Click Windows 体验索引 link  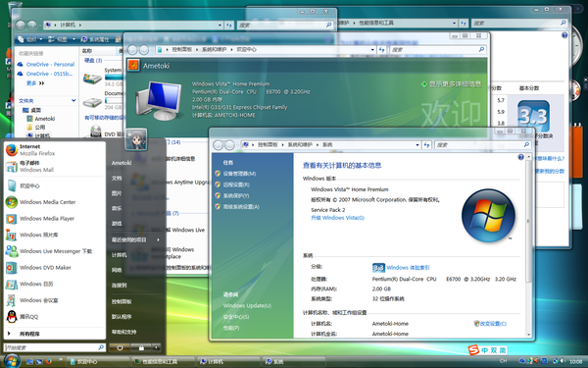pos(408,268)
